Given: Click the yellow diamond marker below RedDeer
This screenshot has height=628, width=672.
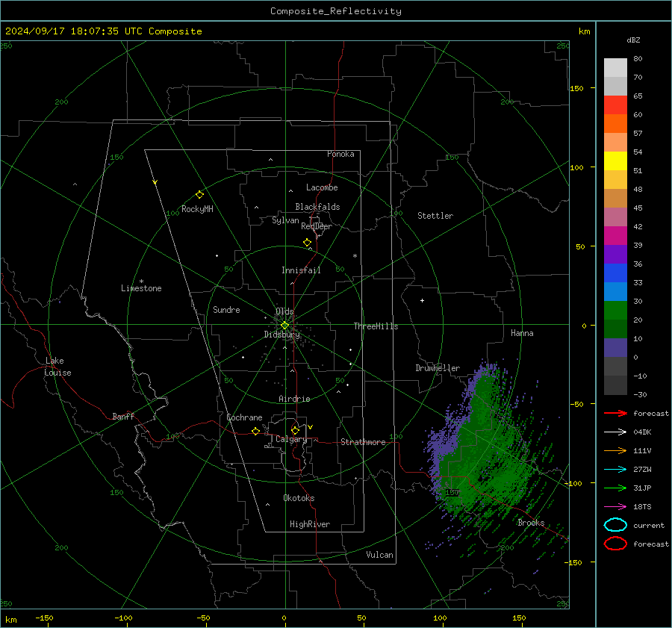Looking at the screenshot, I should [307, 243].
